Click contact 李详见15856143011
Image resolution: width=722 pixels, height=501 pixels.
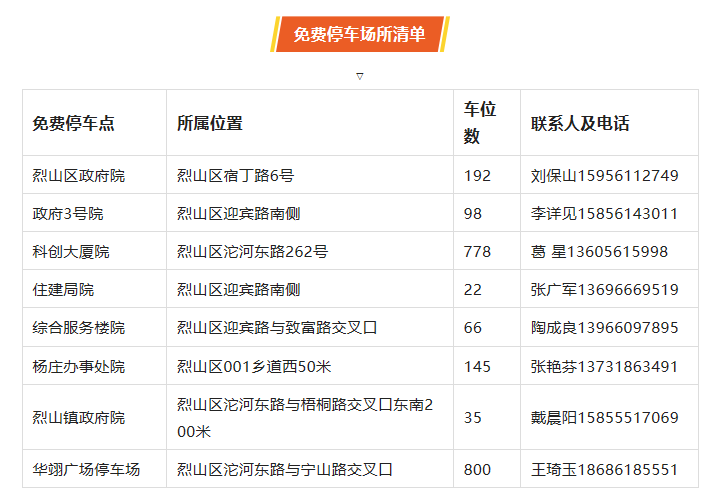coord(604,214)
